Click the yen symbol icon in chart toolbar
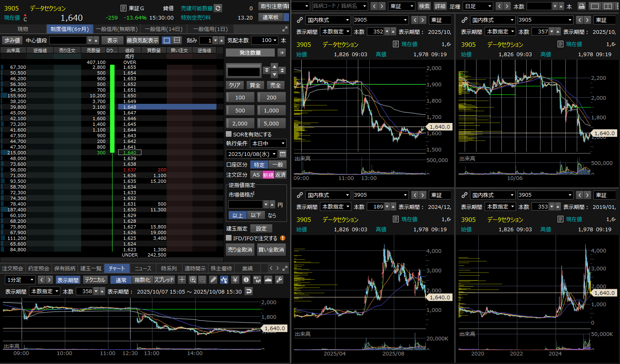This screenshot has width=620, height=364. click(x=235, y=280)
